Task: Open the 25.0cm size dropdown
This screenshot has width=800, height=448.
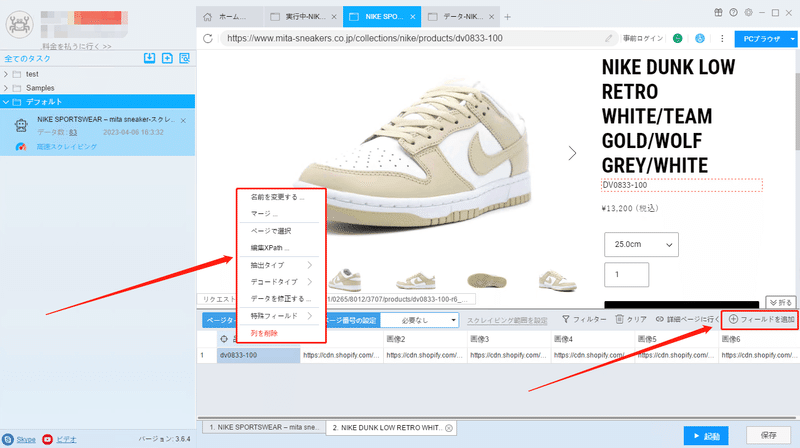Action: [641, 245]
